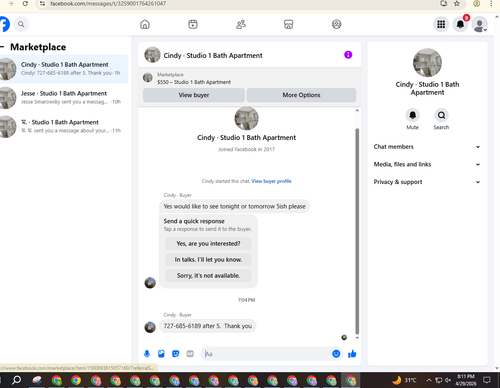Click the Search icon in the right panel
This screenshot has width=500, height=388.
point(441,115)
